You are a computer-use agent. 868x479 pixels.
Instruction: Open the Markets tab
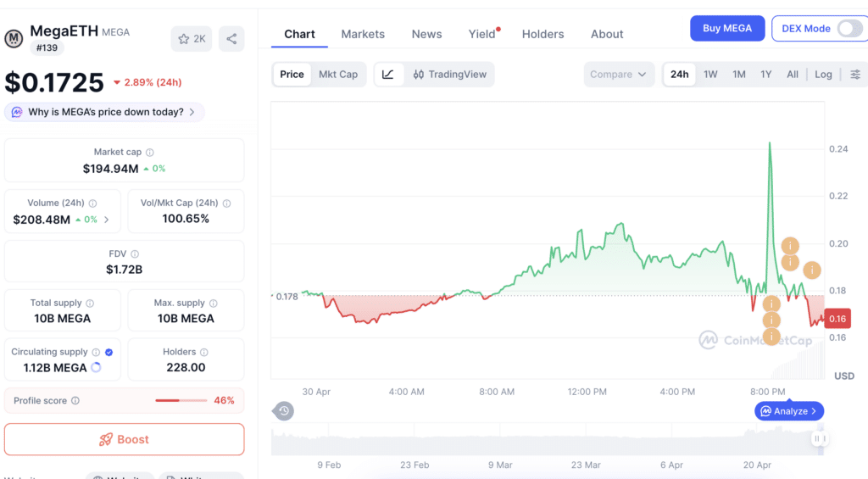pyautogui.click(x=363, y=34)
